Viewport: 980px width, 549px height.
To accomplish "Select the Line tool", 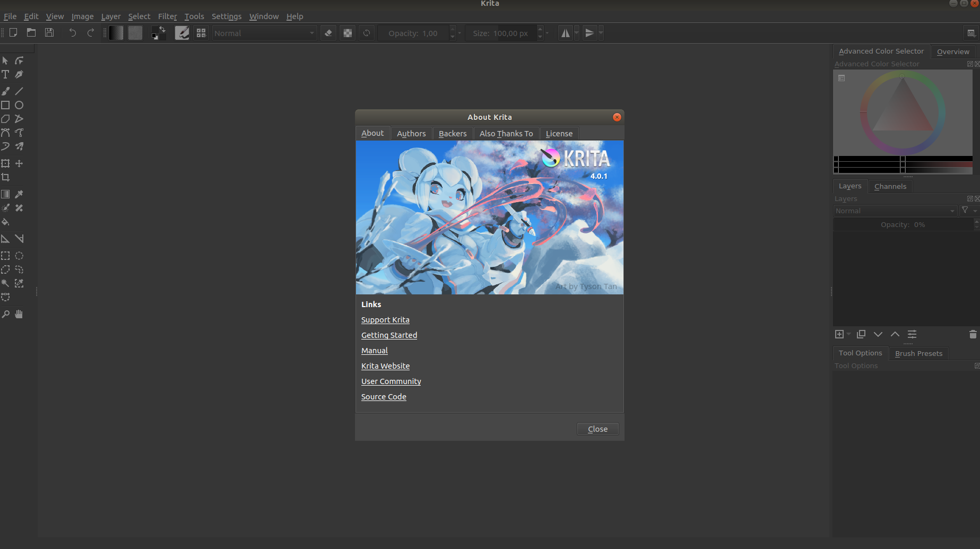I will pyautogui.click(x=19, y=91).
